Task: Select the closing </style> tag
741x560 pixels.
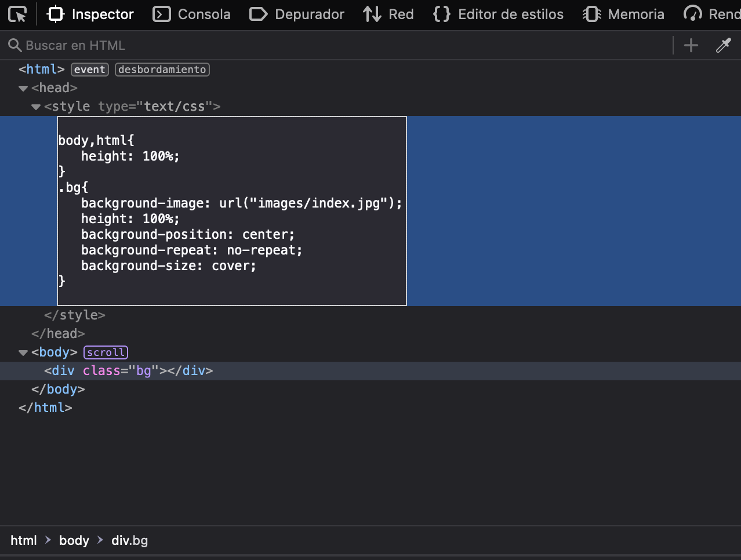Action: coord(75,315)
